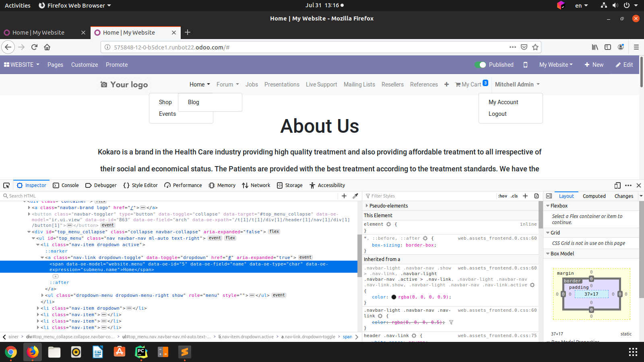Toggle the :hov pseudo-class panel

tap(502, 196)
